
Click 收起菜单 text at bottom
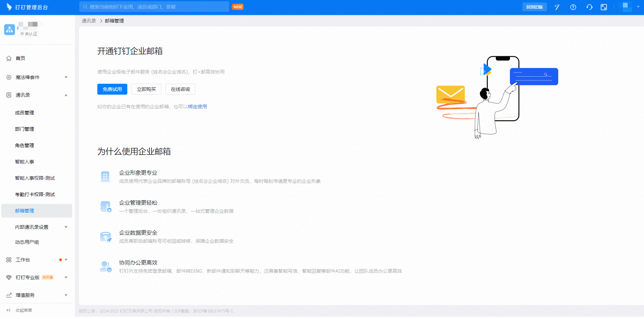coord(24,310)
